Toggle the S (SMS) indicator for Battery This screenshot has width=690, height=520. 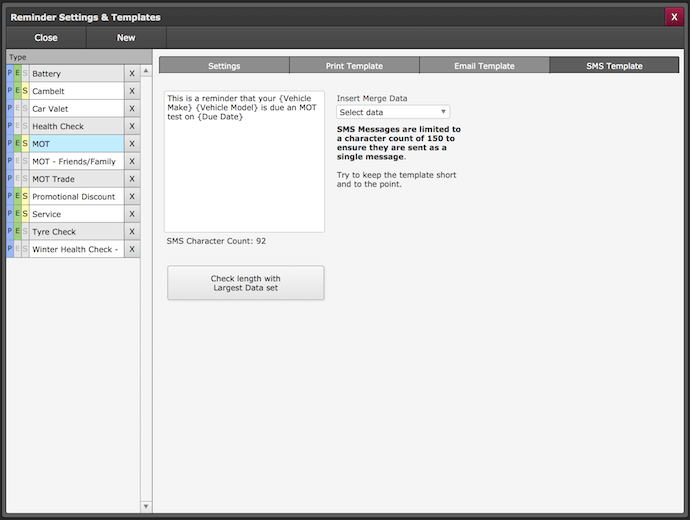pyautogui.click(x=25, y=74)
